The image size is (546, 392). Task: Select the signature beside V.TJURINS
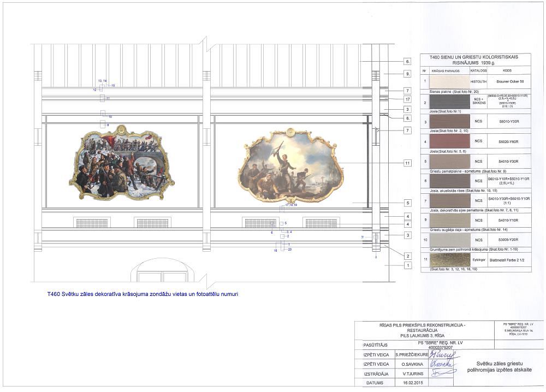[x=443, y=373]
